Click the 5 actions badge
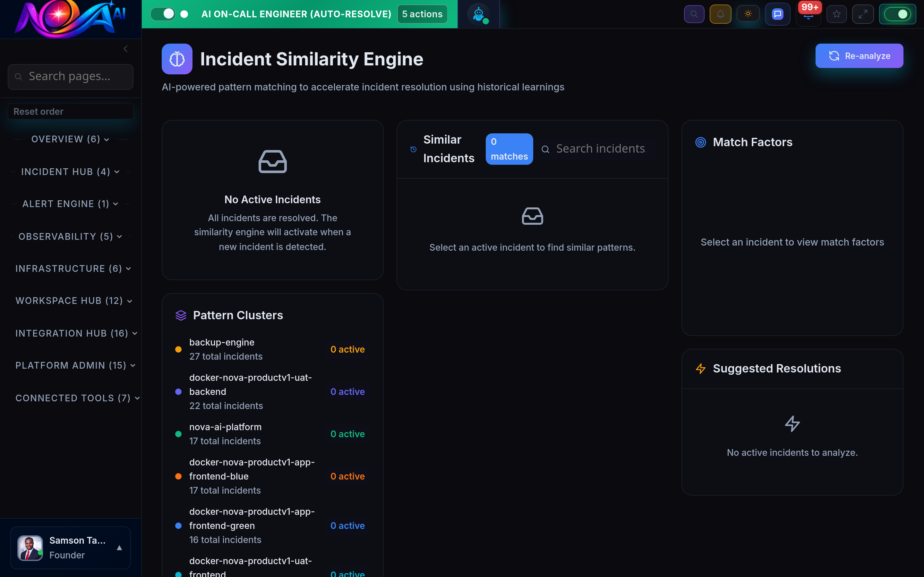The height and width of the screenshot is (577, 924). 422,14
